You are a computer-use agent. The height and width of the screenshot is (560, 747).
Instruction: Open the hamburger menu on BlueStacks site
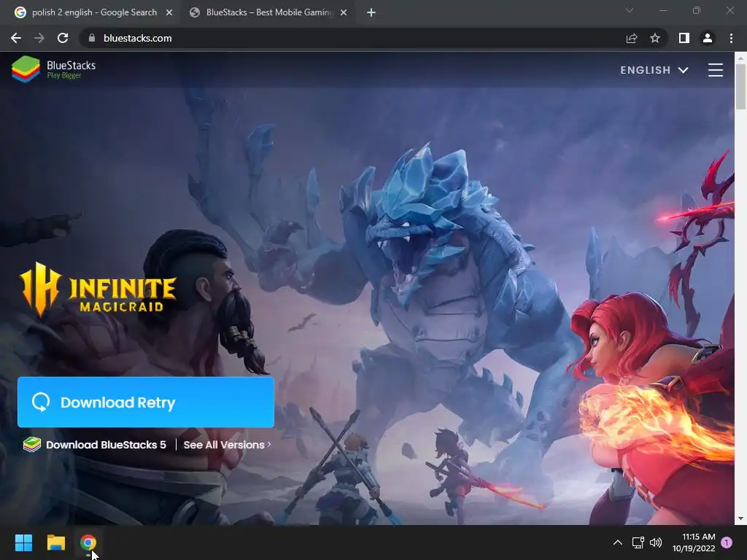pos(715,70)
